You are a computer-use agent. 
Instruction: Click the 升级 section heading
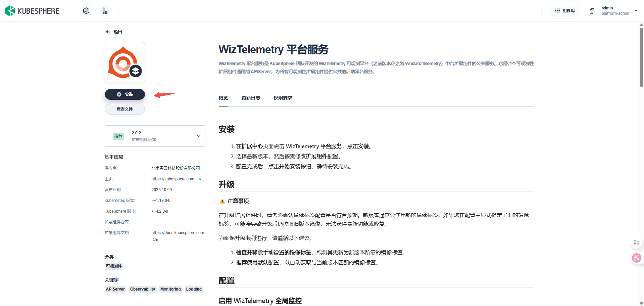(x=227, y=184)
